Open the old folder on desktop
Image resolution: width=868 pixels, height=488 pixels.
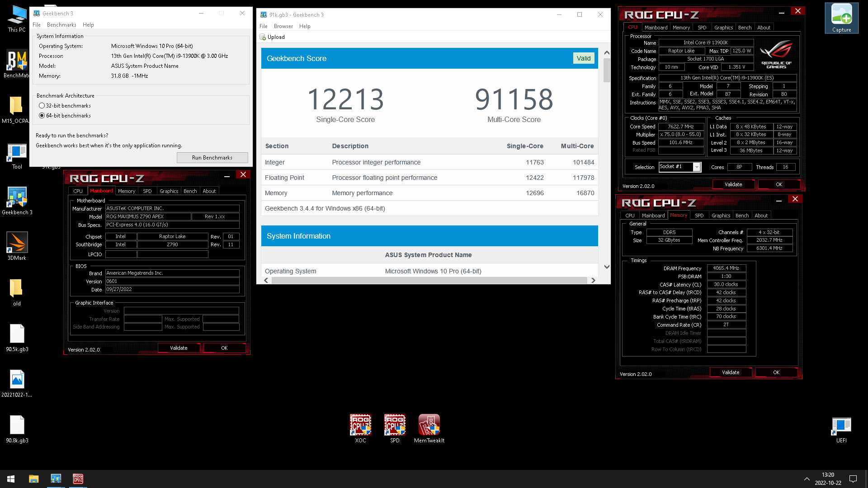(17, 292)
